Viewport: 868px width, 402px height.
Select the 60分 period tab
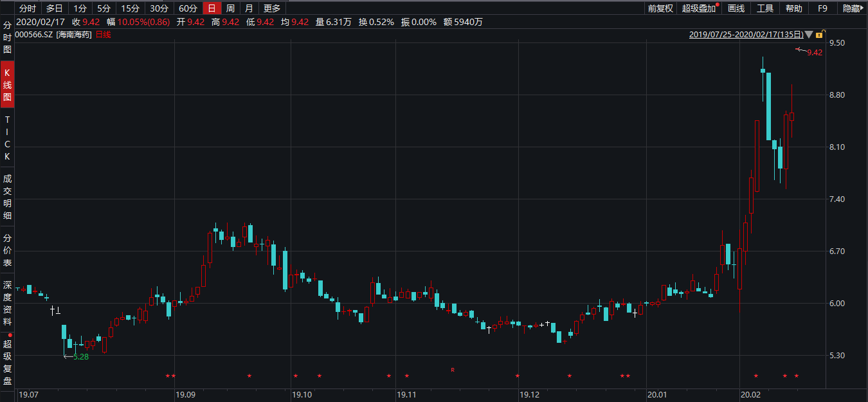pos(188,8)
